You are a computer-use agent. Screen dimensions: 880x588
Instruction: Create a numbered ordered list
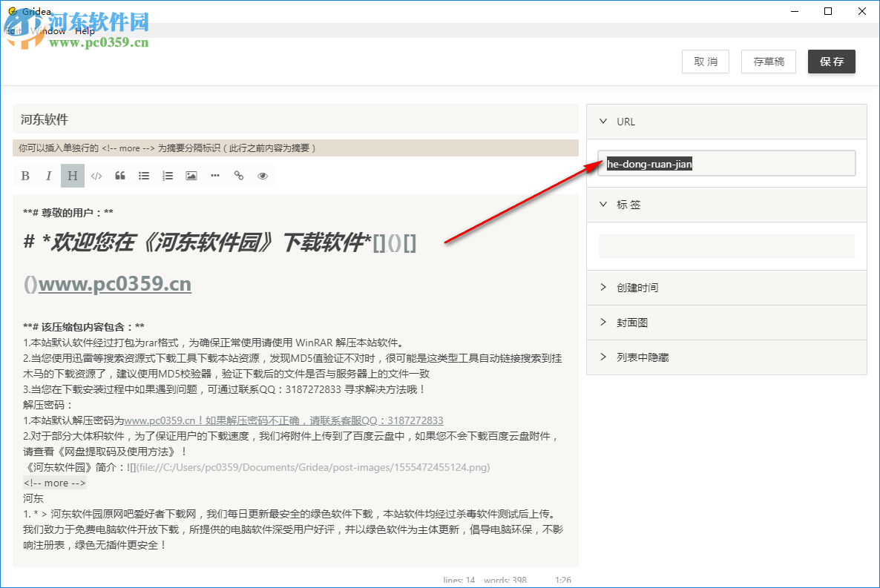[167, 176]
